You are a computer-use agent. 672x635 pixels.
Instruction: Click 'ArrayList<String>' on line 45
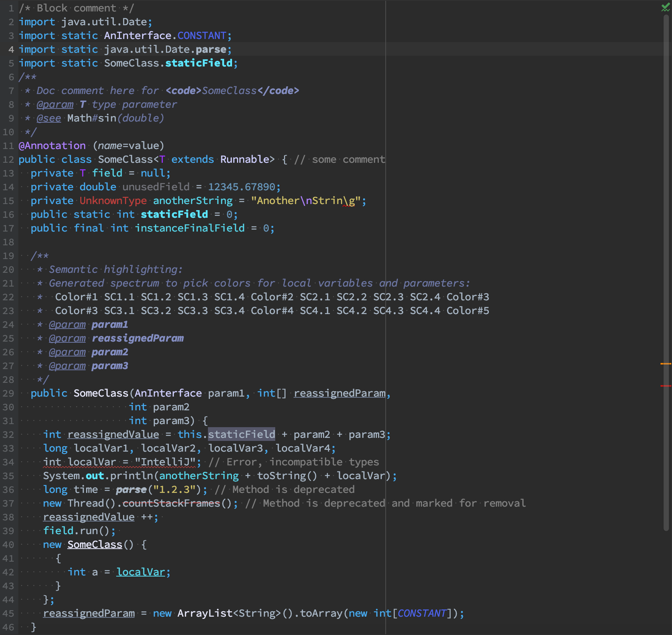229,614
